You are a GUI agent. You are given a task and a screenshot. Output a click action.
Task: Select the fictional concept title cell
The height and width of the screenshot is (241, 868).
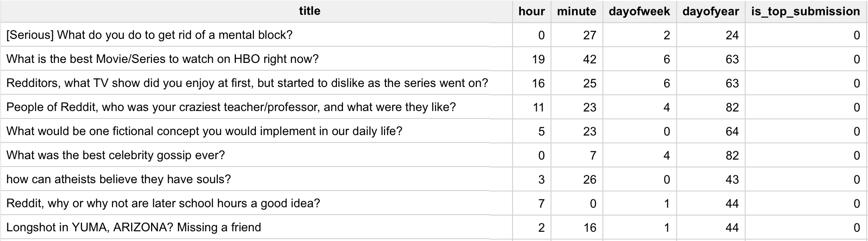pyautogui.click(x=204, y=131)
